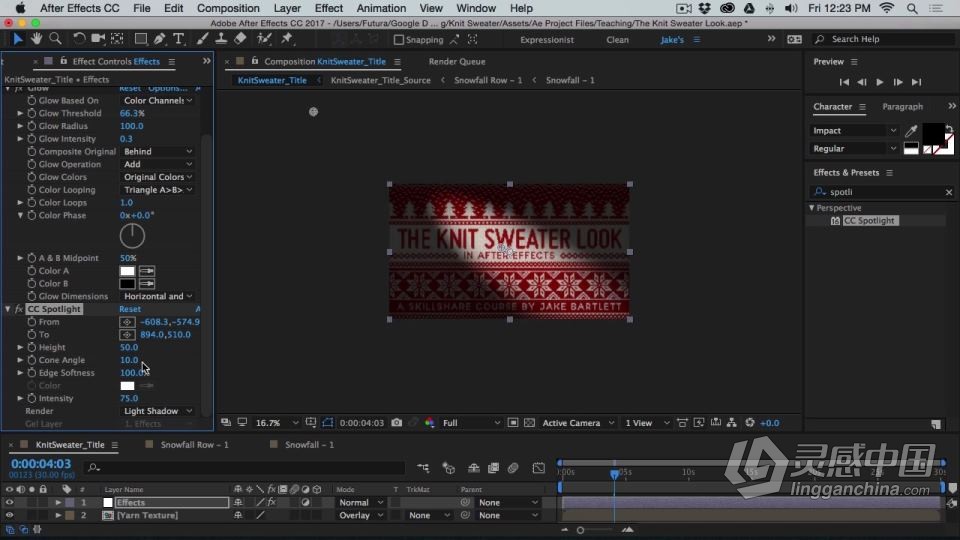Open the Snowfall Row - 1 timeline tab
The height and width of the screenshot is (540, 960).
195,445
